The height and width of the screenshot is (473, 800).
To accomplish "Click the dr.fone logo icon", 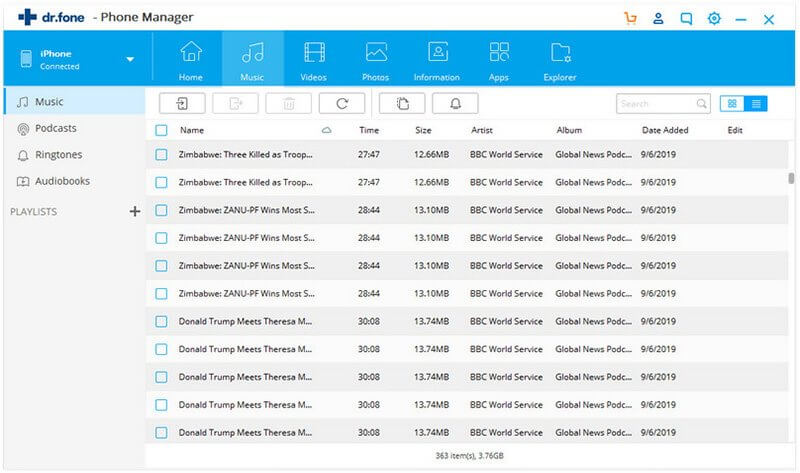I will click(x=28, y=17).
